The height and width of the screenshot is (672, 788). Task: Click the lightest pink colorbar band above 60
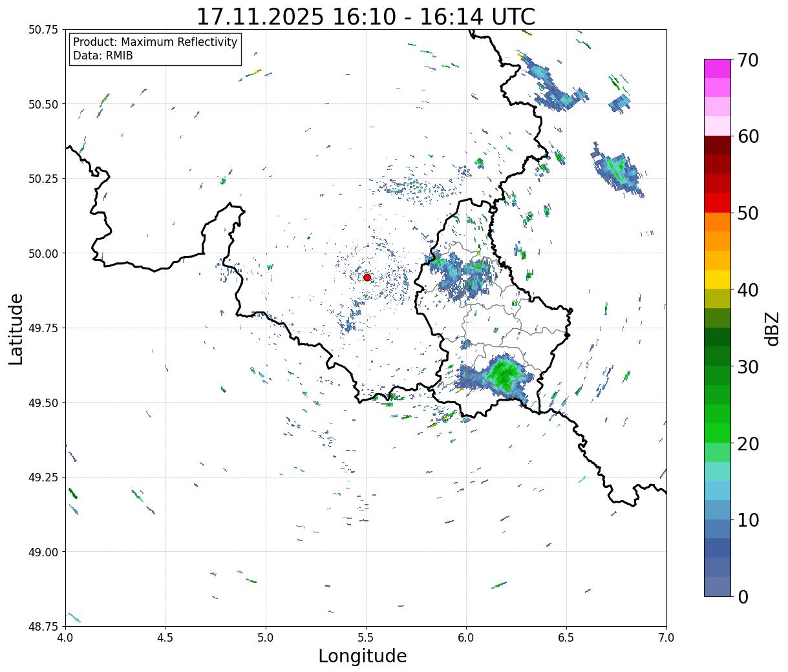718,126
